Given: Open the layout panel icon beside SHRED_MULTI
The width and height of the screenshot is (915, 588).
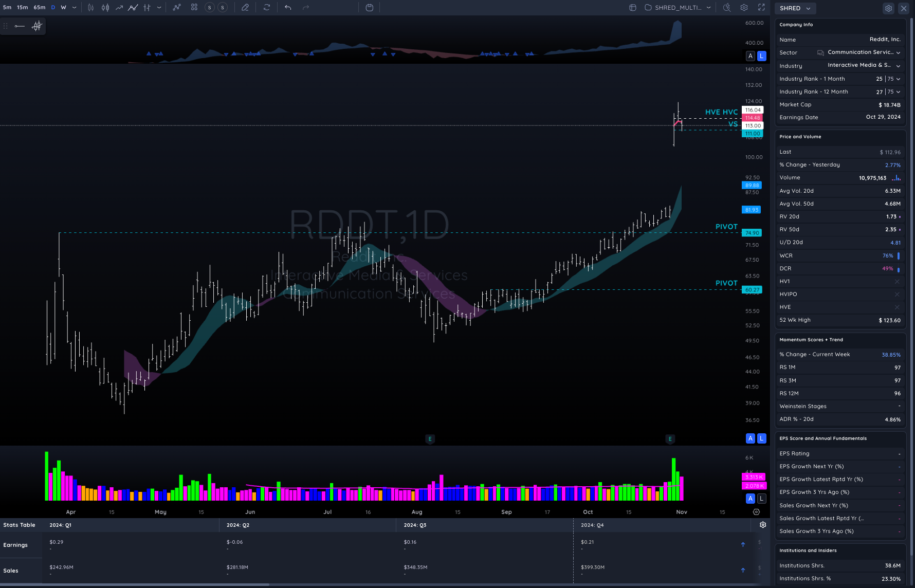Looking at the screenshot, I should click(633, 8).
